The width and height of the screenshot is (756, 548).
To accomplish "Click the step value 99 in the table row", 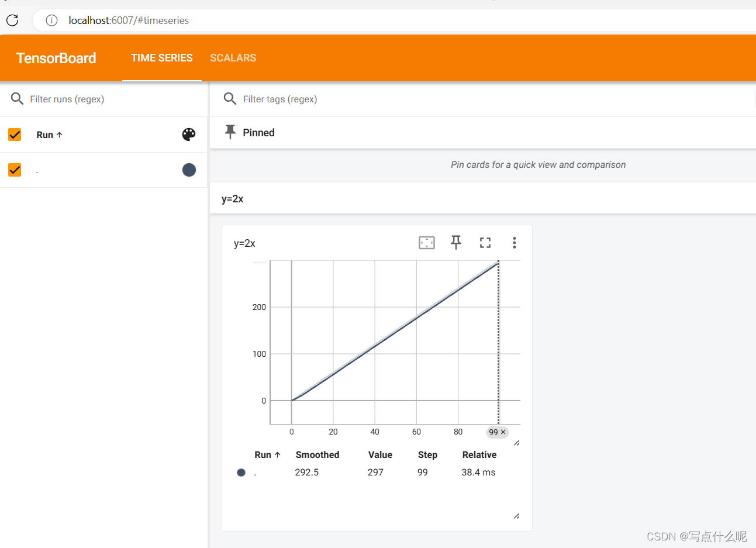I will [423, 472].
